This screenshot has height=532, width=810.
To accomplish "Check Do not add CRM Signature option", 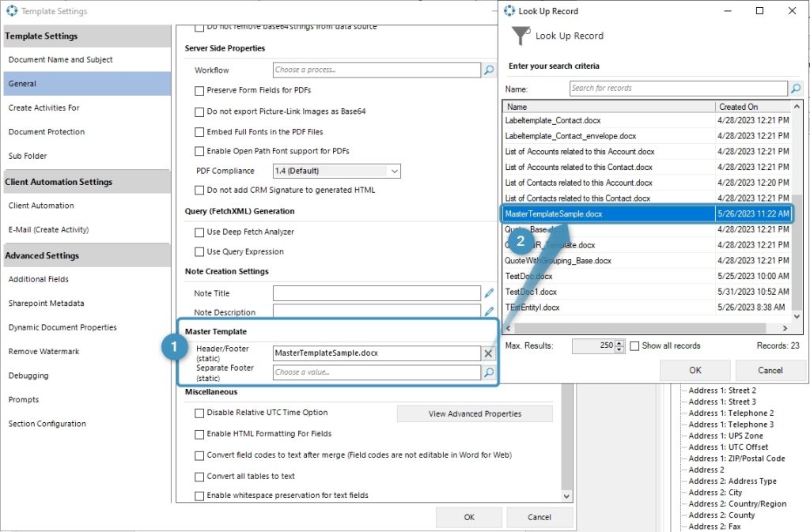I will pyautogui.click(x=199, y=191).
